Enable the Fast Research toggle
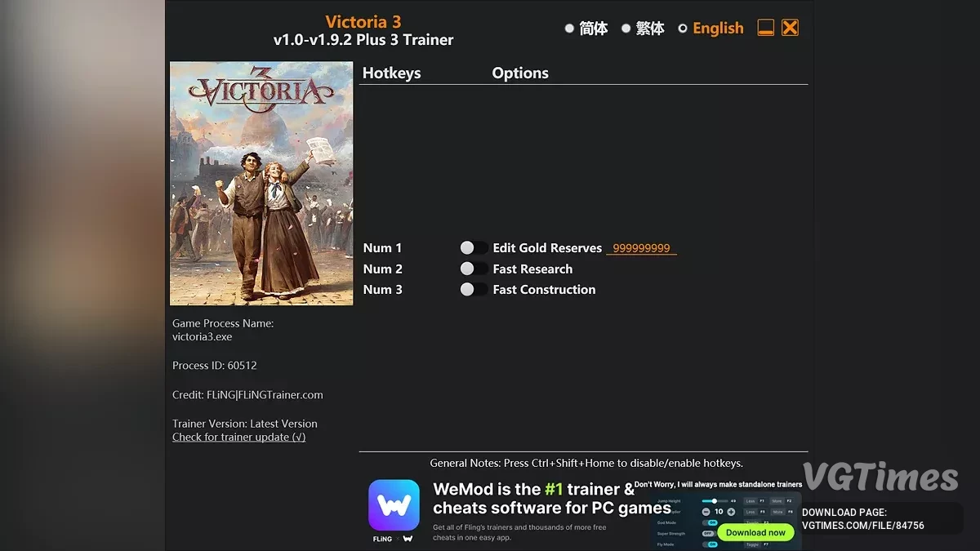This screenshot has width=980, height=551. (474, 269)
